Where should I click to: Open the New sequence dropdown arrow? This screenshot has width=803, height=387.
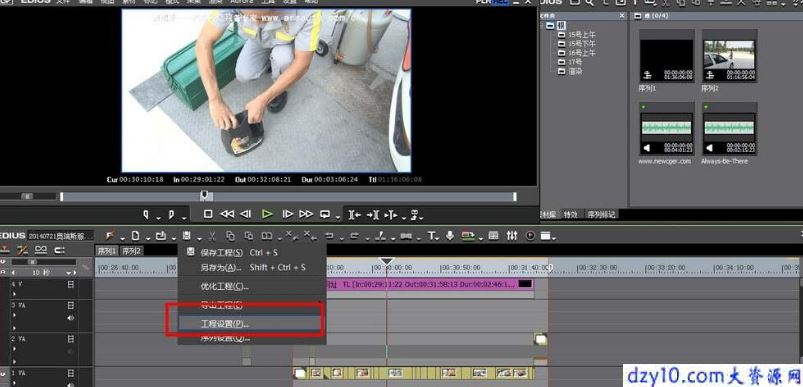pos(147,238)
